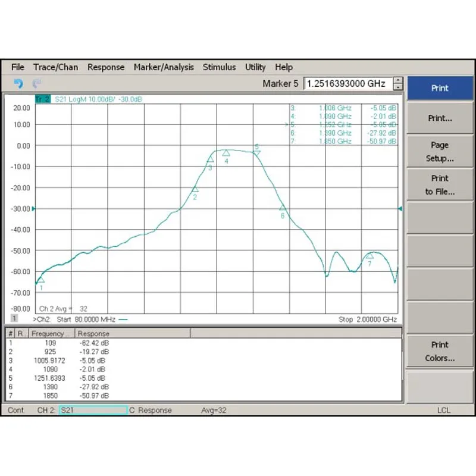Click the S21 measurement field in status bar

click(x=93, y=410)
